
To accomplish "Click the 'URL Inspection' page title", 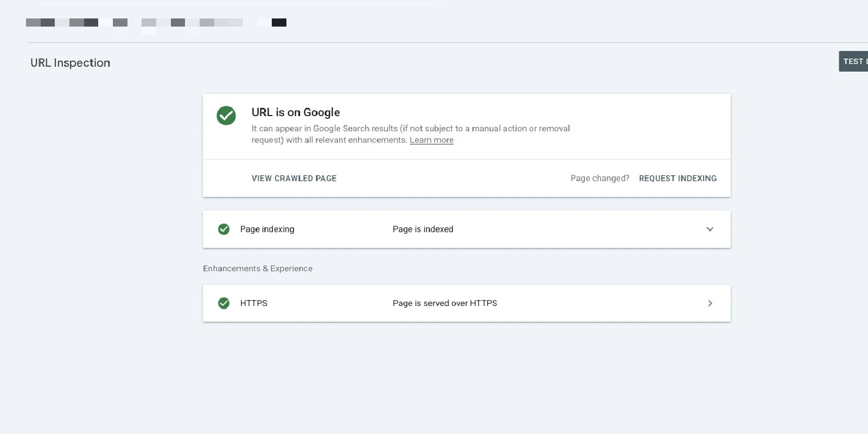I will 71,63.
